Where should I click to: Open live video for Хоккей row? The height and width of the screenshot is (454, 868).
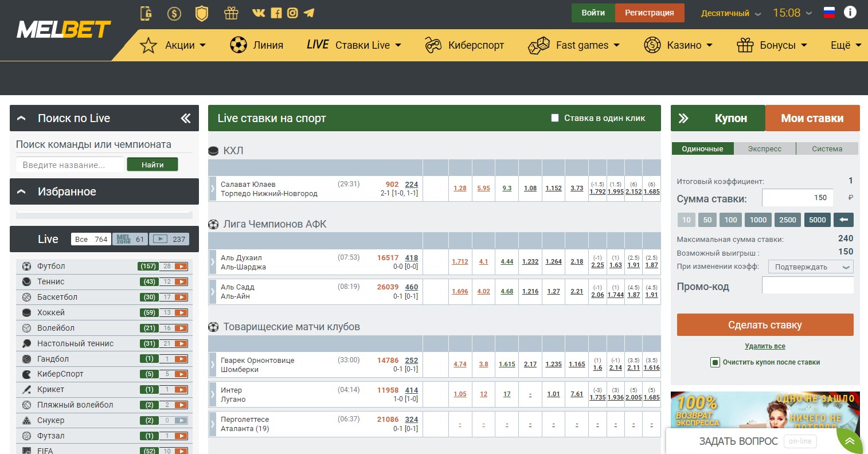(x=181, y=312)
